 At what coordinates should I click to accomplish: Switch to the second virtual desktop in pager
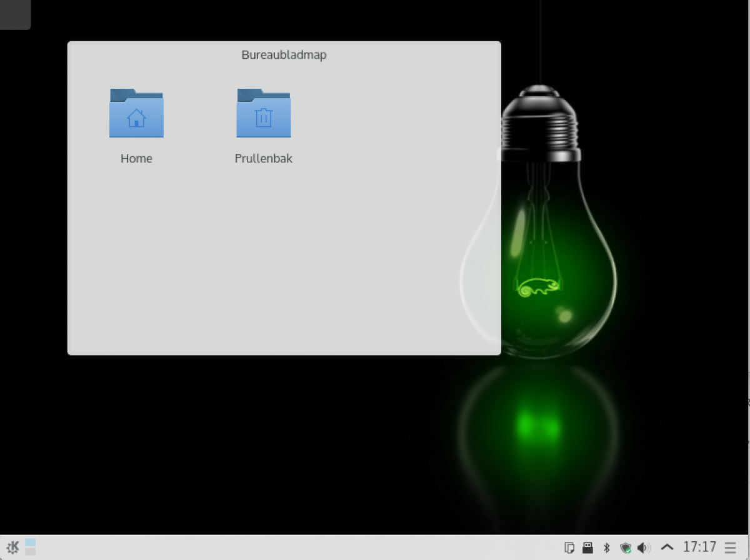pyautogui.click(x=30, y=551)
